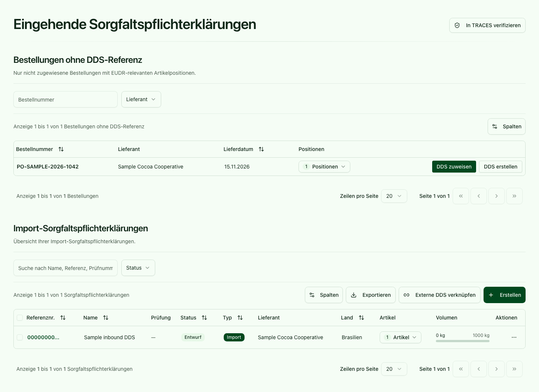Go to last page of Bestellungen table
The height and width of the screenshot is (392, 539).
[514, 196]
